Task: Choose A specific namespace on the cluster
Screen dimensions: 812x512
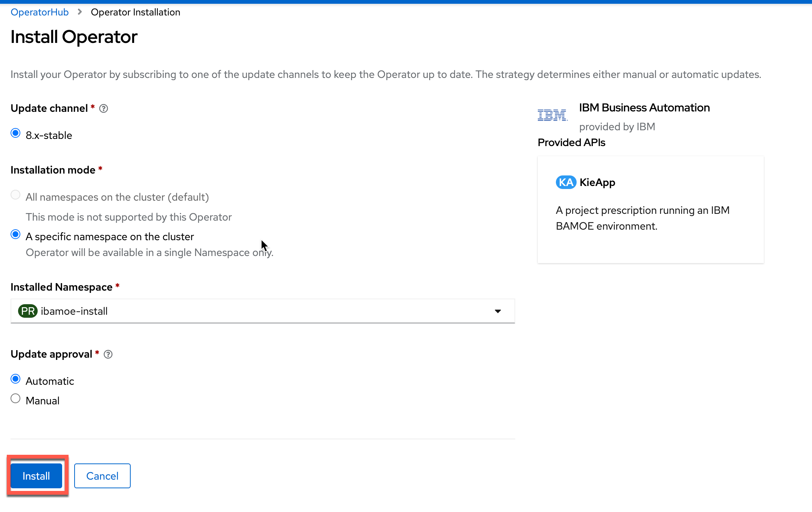Action: pyautogui.click(x=15, y=235)
